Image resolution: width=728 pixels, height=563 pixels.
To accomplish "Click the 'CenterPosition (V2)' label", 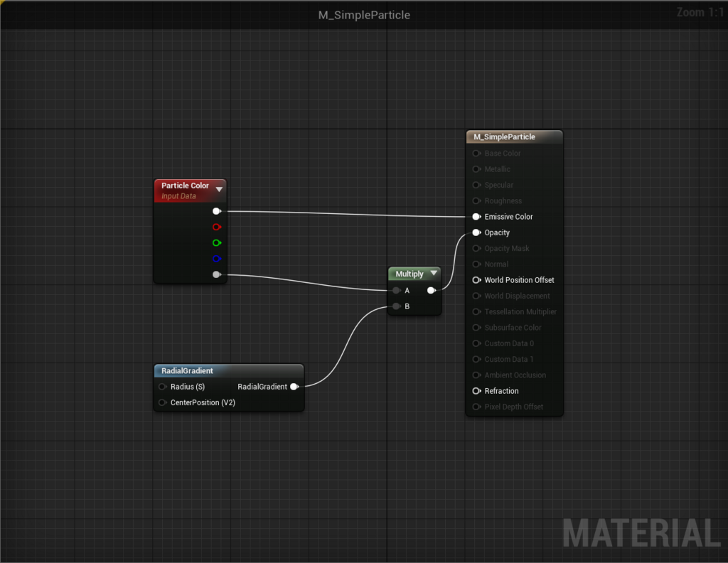I will (203, 402).
